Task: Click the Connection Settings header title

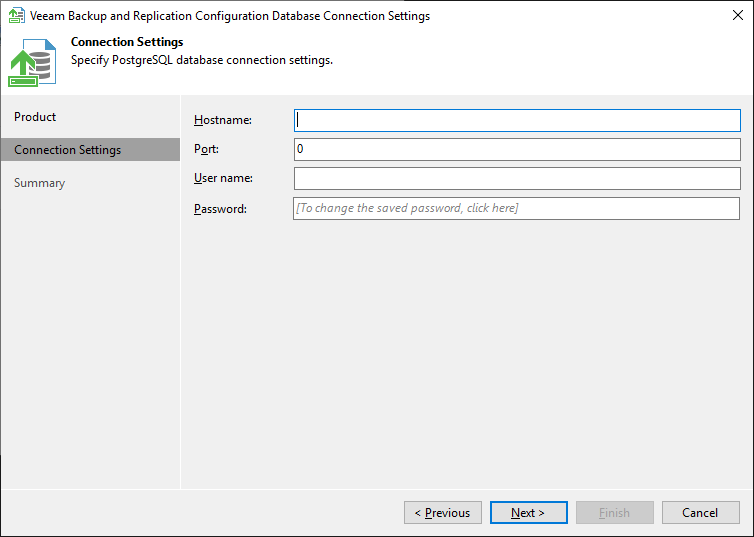Action: [x=127, y=42]
